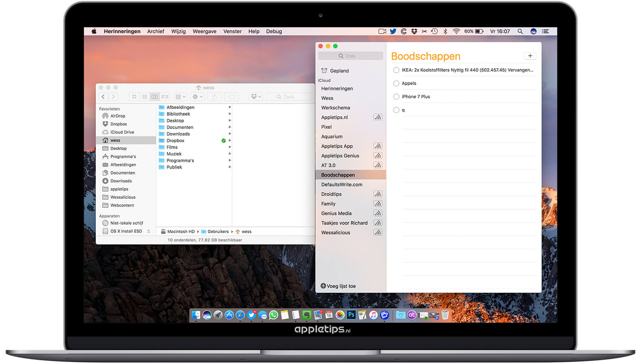639x364 pixels.
Task: Expand the Downloads folder arrow in Finder column
Action: pyautogui.click(x=230, y=134)
